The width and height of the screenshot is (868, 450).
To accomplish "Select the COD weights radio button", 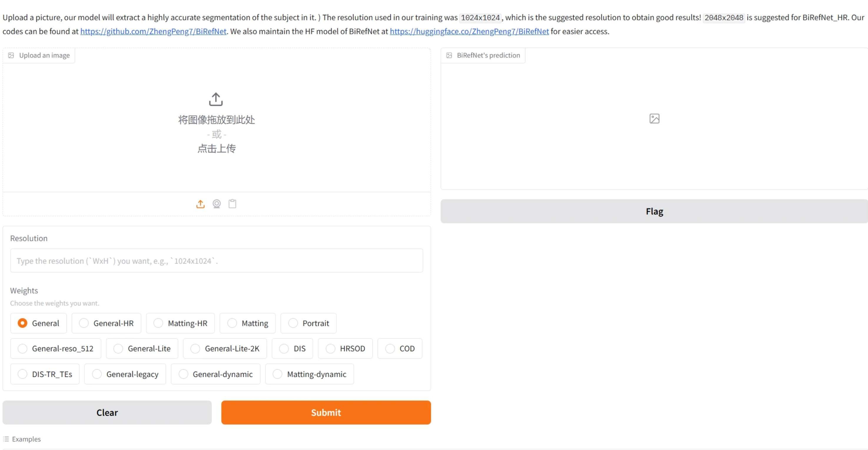I will point(390,348).
